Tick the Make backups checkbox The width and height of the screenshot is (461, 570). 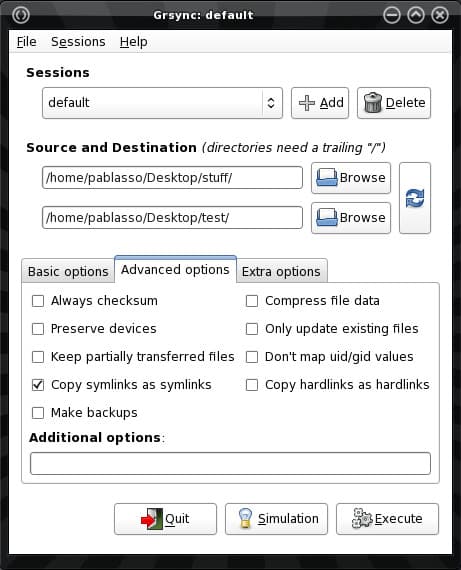(x=38, y=413)
